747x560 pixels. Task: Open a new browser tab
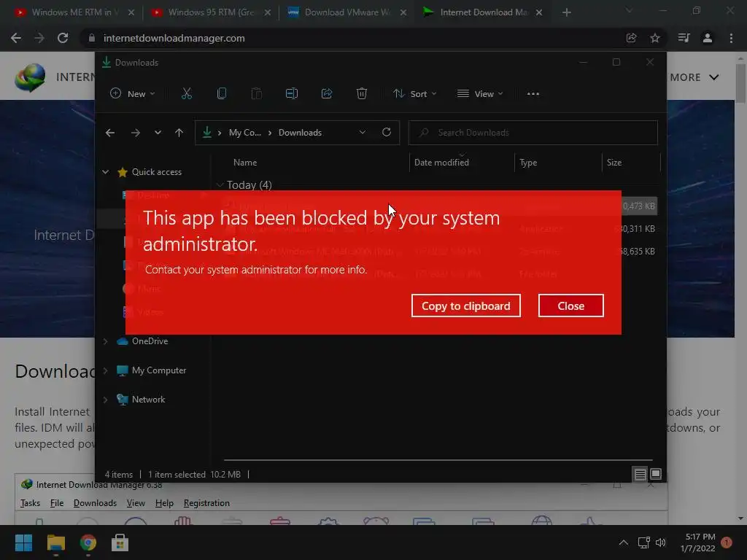[566, 12]
